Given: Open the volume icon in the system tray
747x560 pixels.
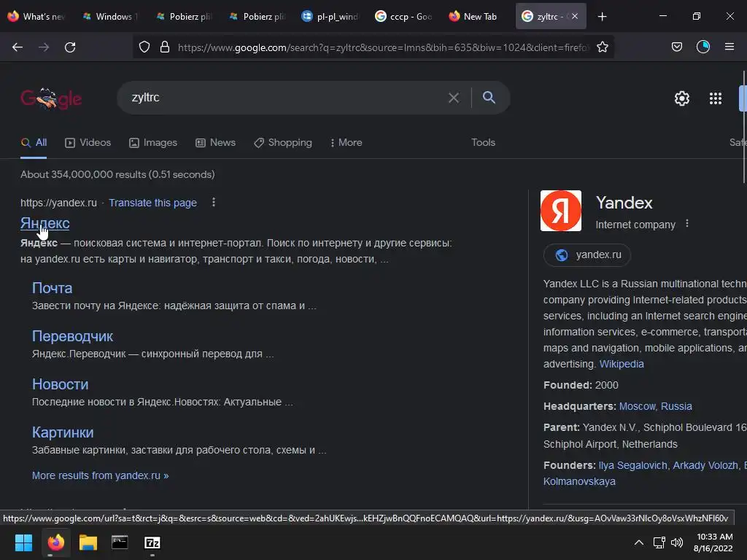Looking at the screenshot, I should click(x=676, y=542).
